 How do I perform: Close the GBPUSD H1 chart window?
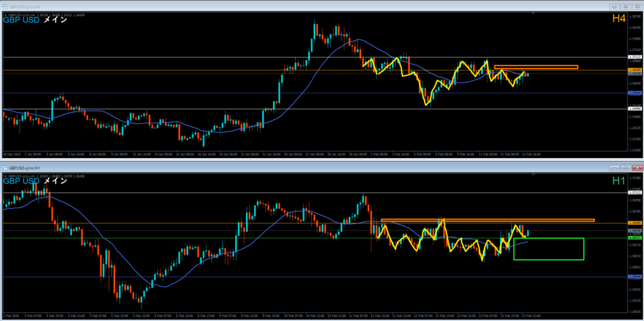(636, 169)
